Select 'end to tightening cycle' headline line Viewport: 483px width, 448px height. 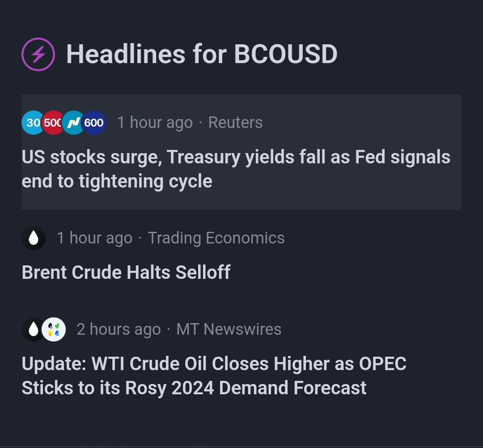coord(117,181)
